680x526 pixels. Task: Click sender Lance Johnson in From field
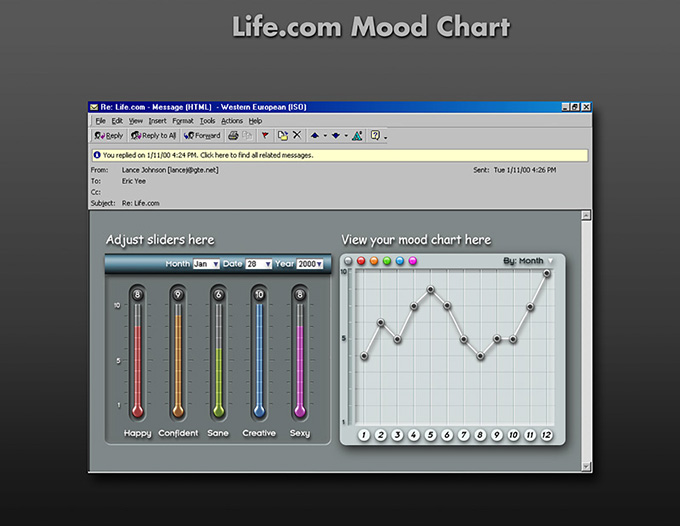click(x=170, y=170)
